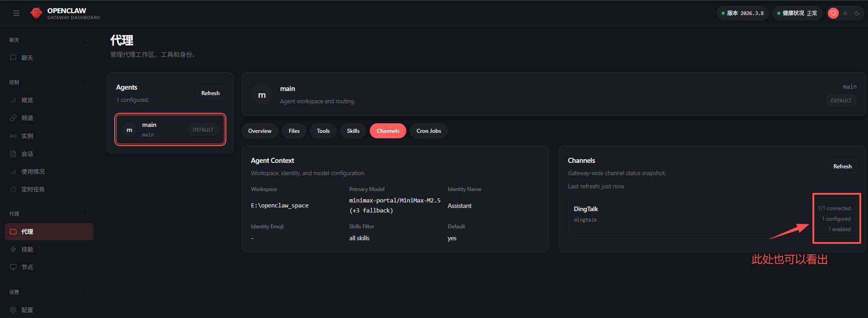Screen dimensions: 868x318
Task: Open 节点 nodes in sidebar
Action: tap(49, 267)
